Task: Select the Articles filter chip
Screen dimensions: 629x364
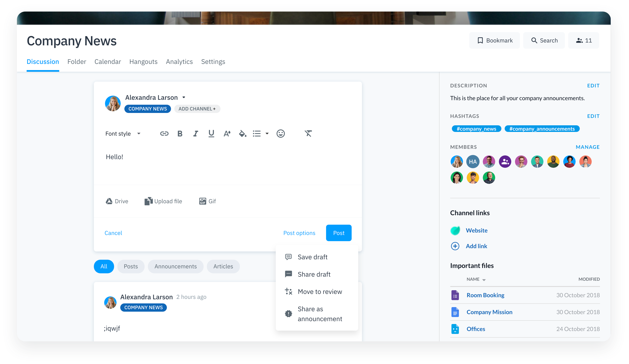Action: [x=223, y=267]
